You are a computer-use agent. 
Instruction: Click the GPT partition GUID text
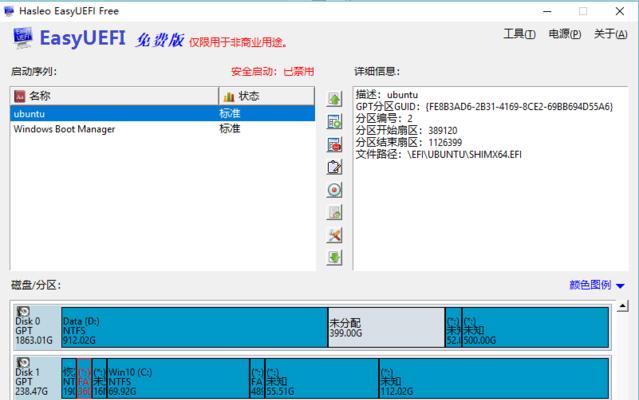point(484,107)
